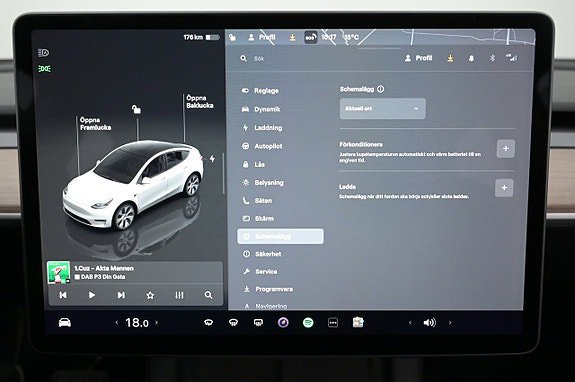The height and width of the screenshot is (382, 575).
Task: Open climate settings via 18.0 temperature
Action: [137, 323]
